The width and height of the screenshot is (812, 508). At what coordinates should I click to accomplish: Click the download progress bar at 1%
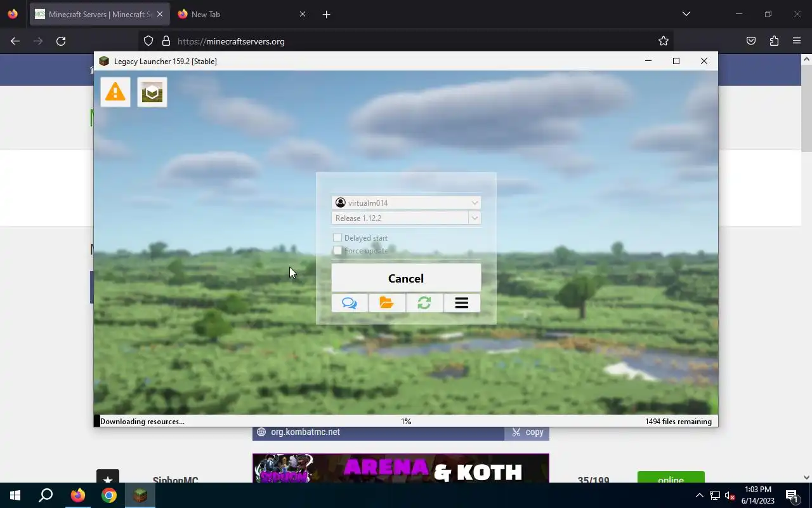click(406, 421)
